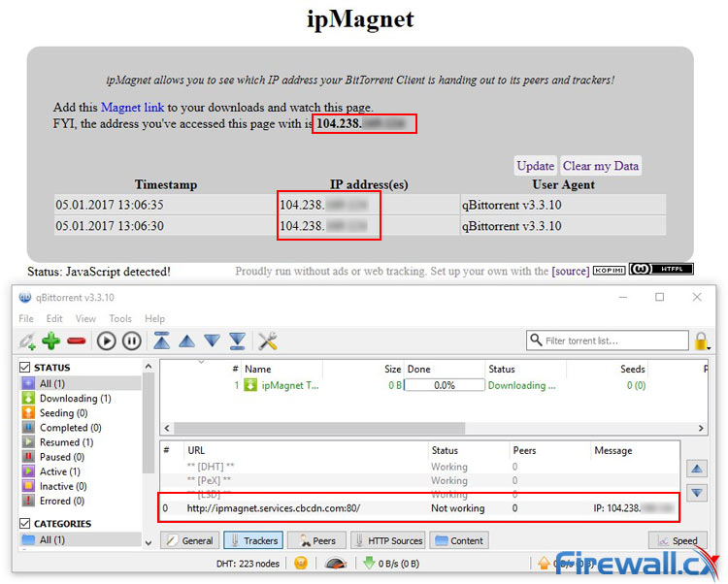Image resolution: width=728 pixels, height=584 pixels.
Task: Click the Move down in queue arrow icon
Action: tap(213, 341)
